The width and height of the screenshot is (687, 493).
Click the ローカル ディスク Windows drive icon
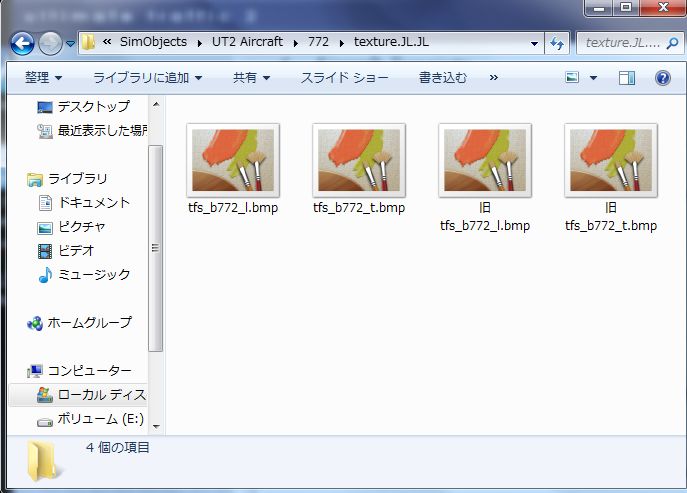click(x=45, y=395)
